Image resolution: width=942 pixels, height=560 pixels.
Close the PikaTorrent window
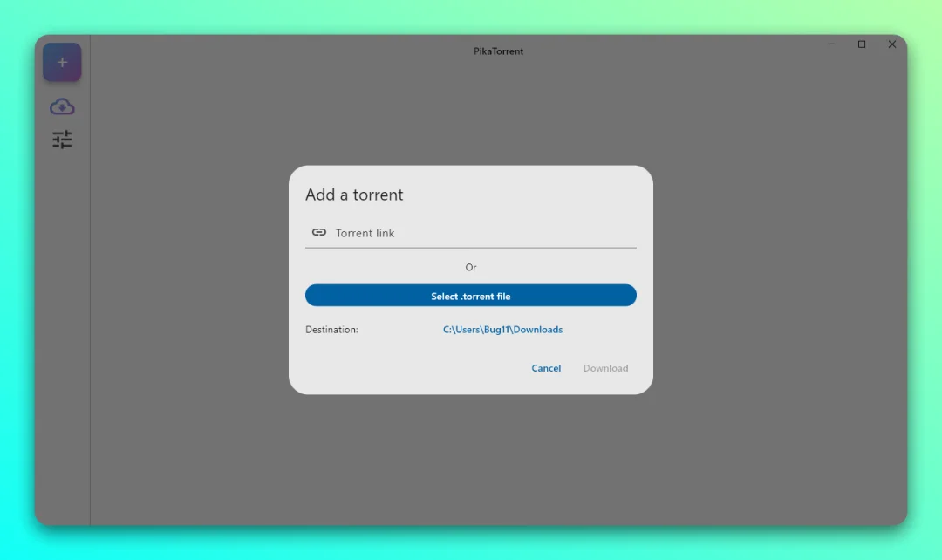(x=892, y=44)
